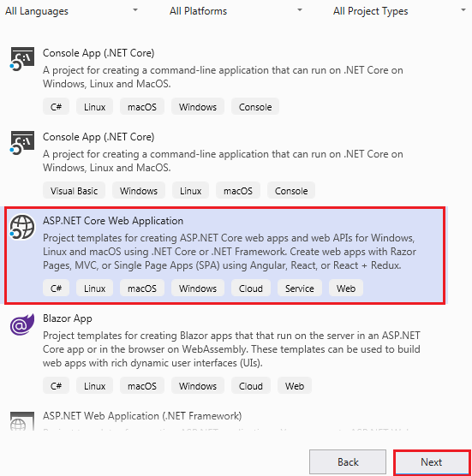Click the purple Blazor App icon
This screenshot has width=472, height=476.
pyautogui.click(x=22, y=324)
